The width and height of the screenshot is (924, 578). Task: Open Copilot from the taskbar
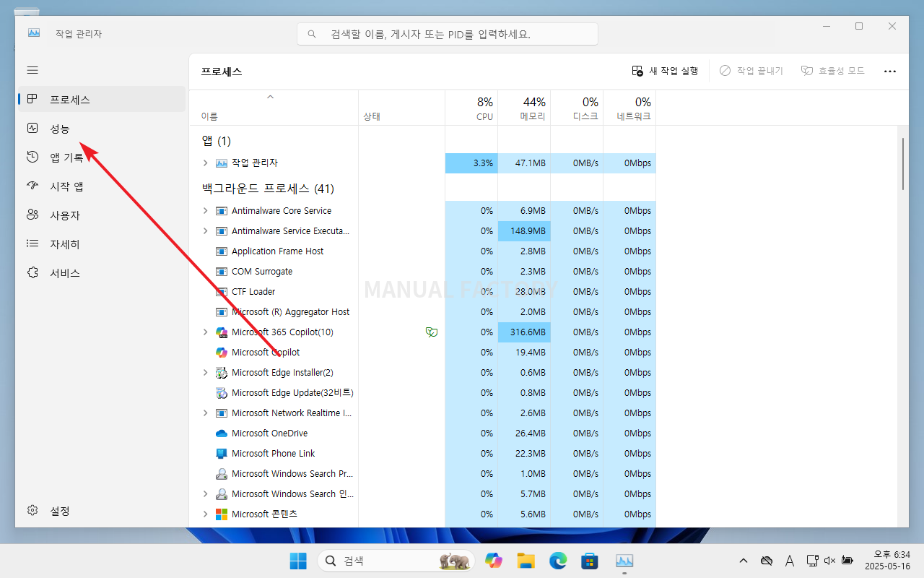pyautogui.click(x=494, y=561)
